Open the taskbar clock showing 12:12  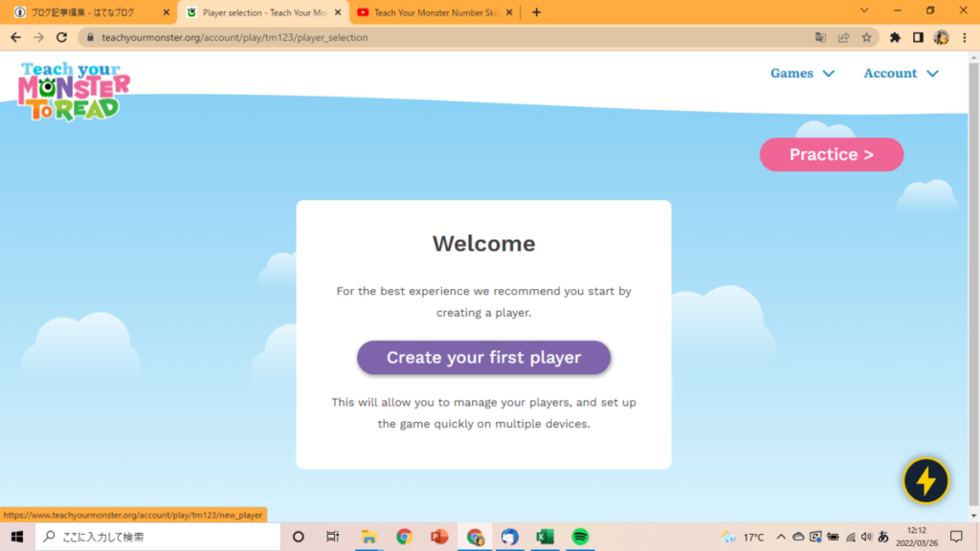tap(917, 537)
